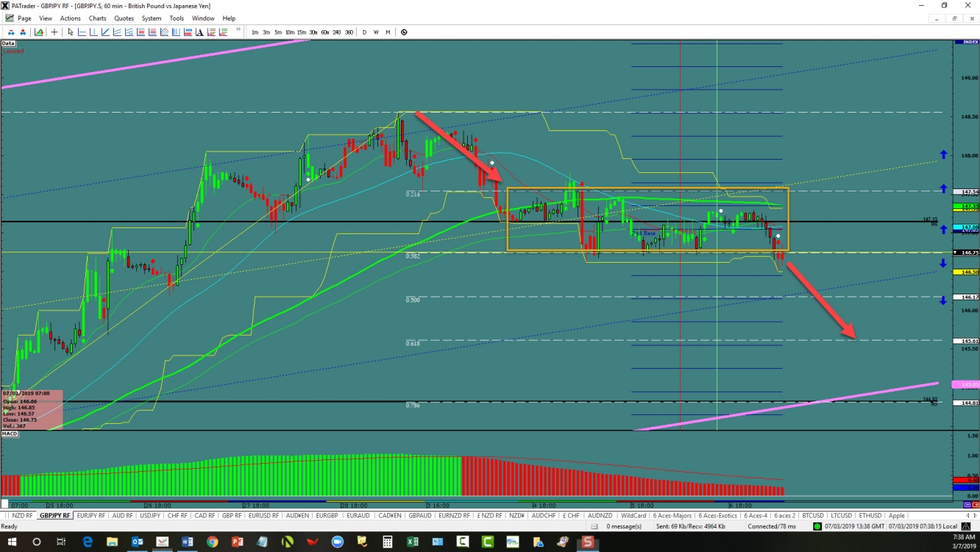Select the text annotation 'A' tool
980x552 pixels.
199,32
